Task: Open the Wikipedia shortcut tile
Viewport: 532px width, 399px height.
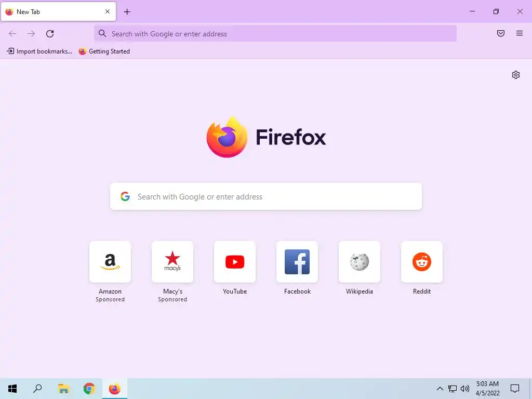Action: pos(360,262)
